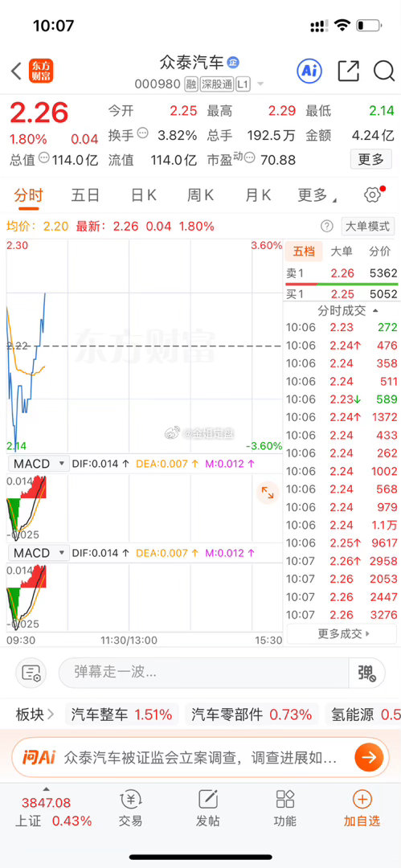Expand stock code dropdown arrow
Screen dimensions: 401x868
(x=260, y=84)
